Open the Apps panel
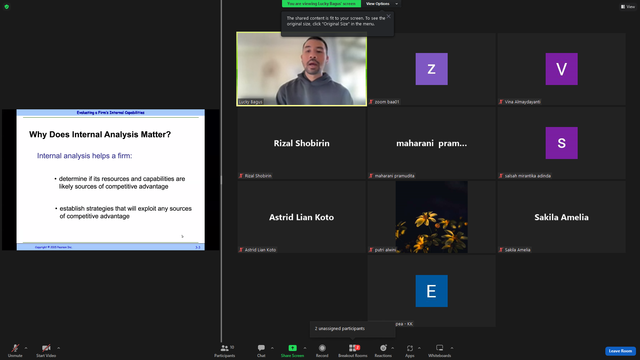640x360 pixels. (410, 350)
